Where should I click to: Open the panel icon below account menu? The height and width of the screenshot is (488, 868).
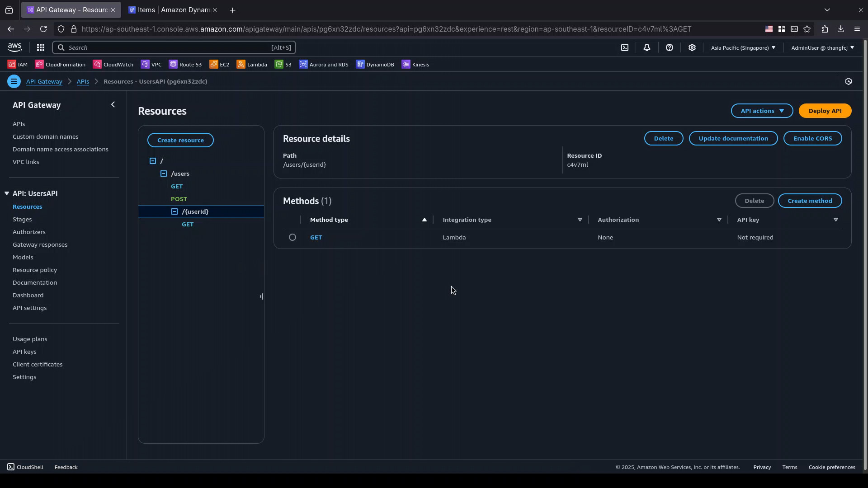tap(849, 81)
